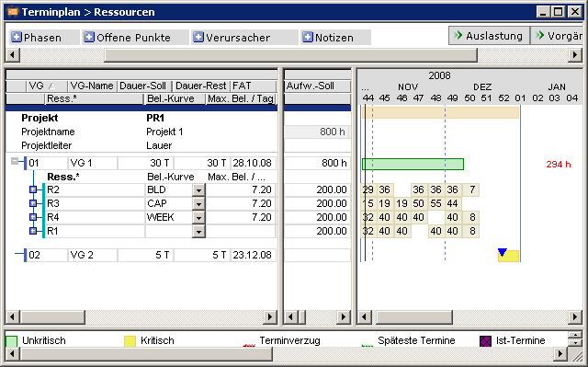The image size is (588, 367).
Task: Click the Unkritisch green legend swatch
Action: tap(12, 341)
